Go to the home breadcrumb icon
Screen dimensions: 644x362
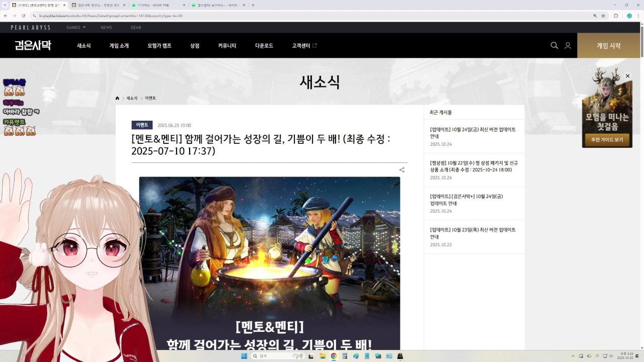[117, 98]
